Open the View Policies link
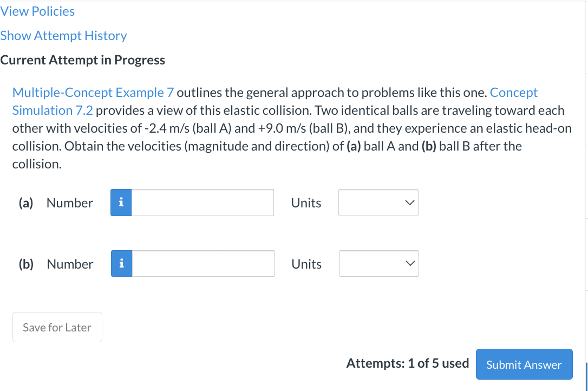This screenshot has height=391, width=588. tap(37, 11)
